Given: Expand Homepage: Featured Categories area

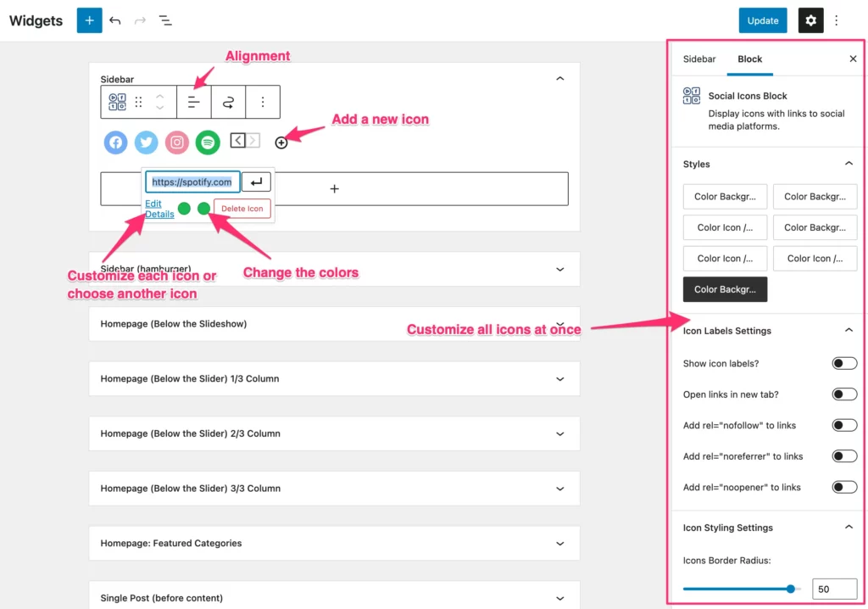Looking at the screenshot, I should 559,544.
